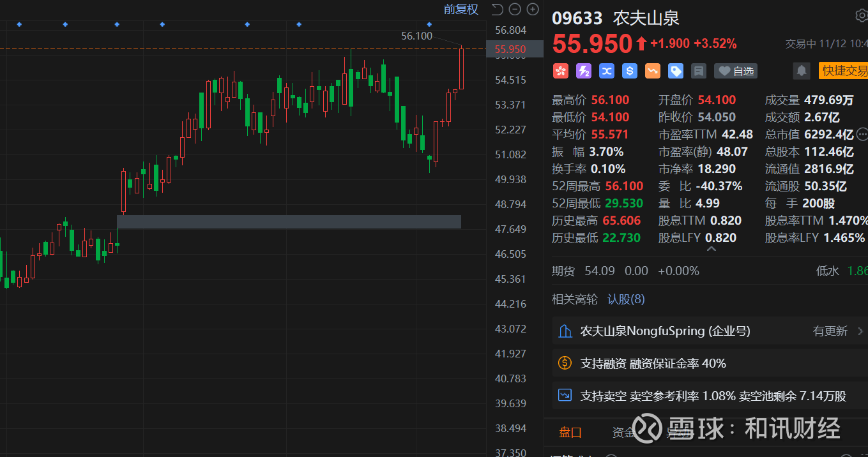868x457 pixels.
Task: Open 农夫山泉NongfuSpring 企业号 row
Action: [710, 331]
